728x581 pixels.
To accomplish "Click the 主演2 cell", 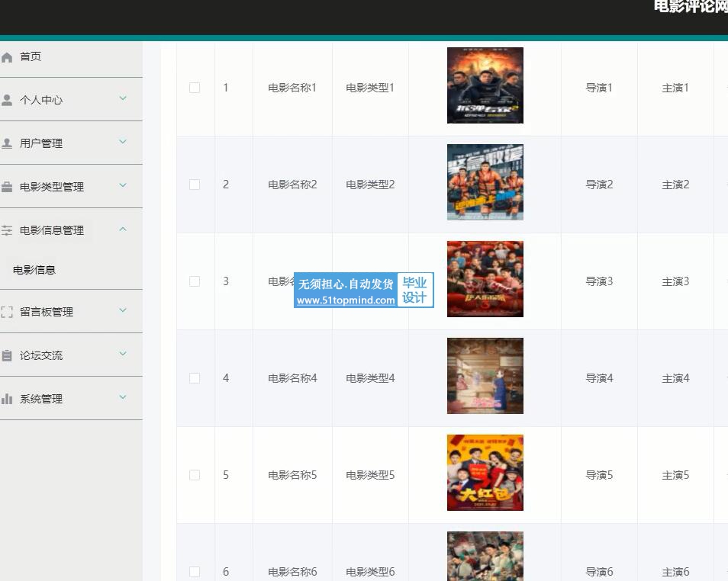I will coord(675,185).
